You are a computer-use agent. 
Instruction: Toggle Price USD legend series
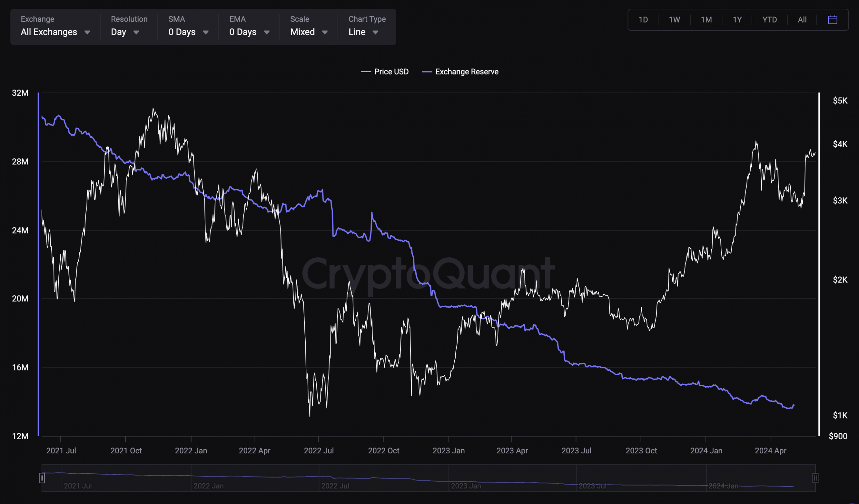391,71
